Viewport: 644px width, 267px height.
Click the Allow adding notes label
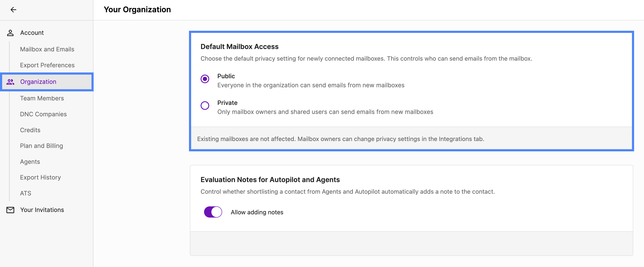click(257, 212)
